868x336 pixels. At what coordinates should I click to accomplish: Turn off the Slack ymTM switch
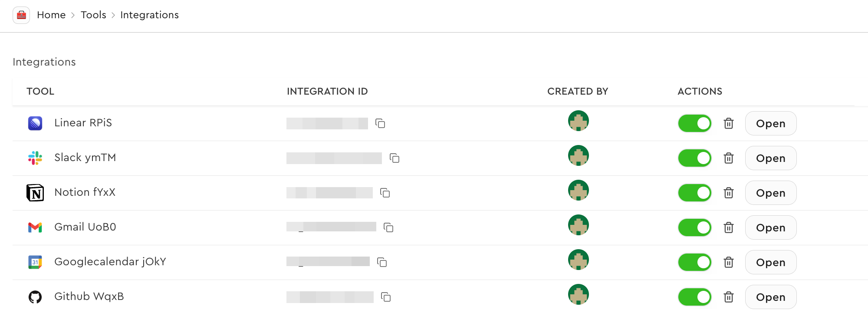694,158
